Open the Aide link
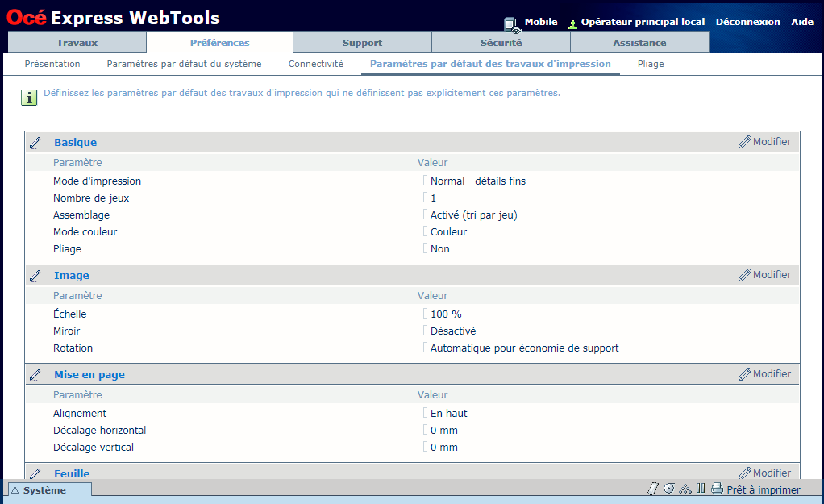The image size is (824, 504). click(802, 22)
